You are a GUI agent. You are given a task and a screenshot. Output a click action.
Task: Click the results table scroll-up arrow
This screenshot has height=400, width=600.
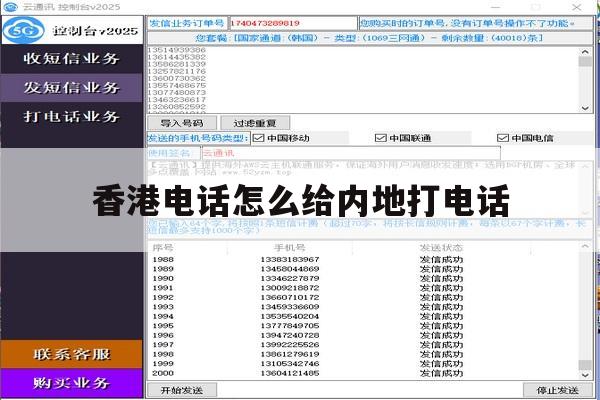(585, 247)
